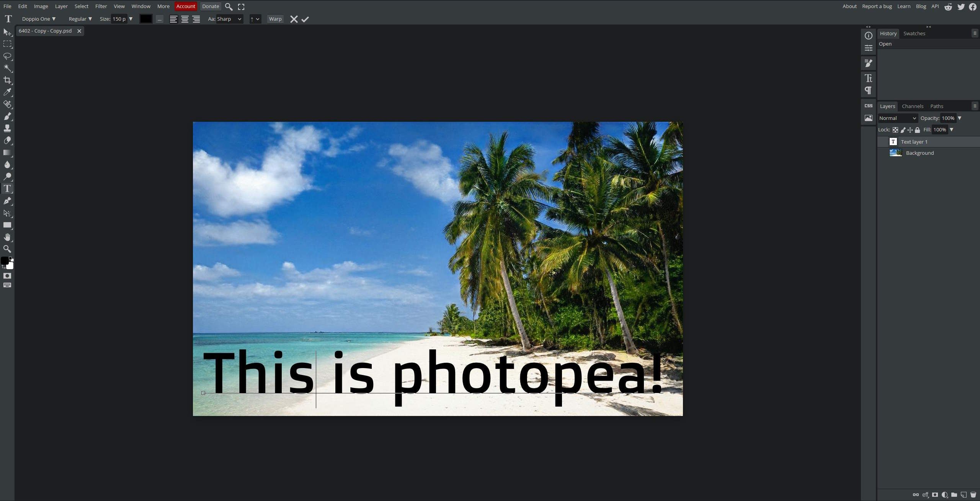Add a new adjustment layer
This screenshot has width=980, height=501.
[x=944, y=494]
